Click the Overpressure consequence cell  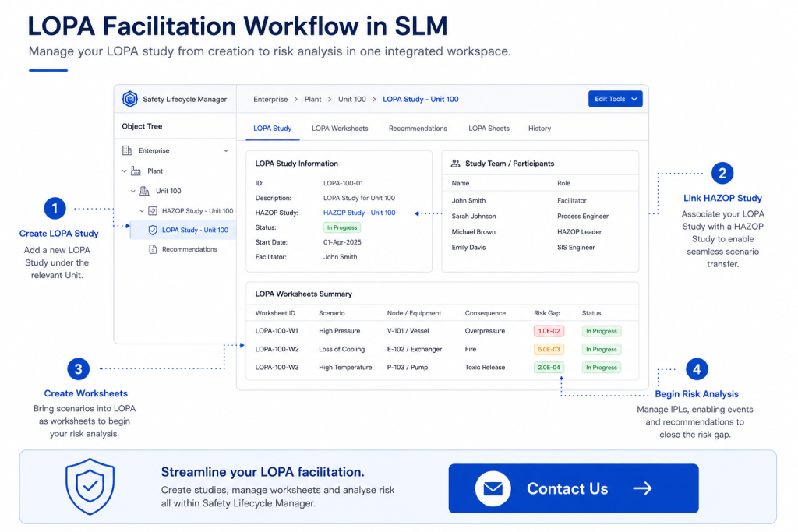click(485, 330)
